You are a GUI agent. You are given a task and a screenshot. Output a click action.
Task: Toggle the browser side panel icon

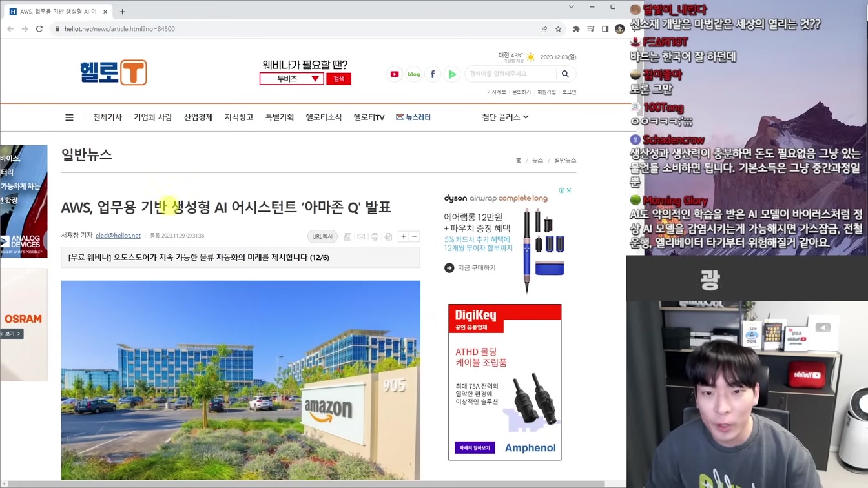(605, 29)
